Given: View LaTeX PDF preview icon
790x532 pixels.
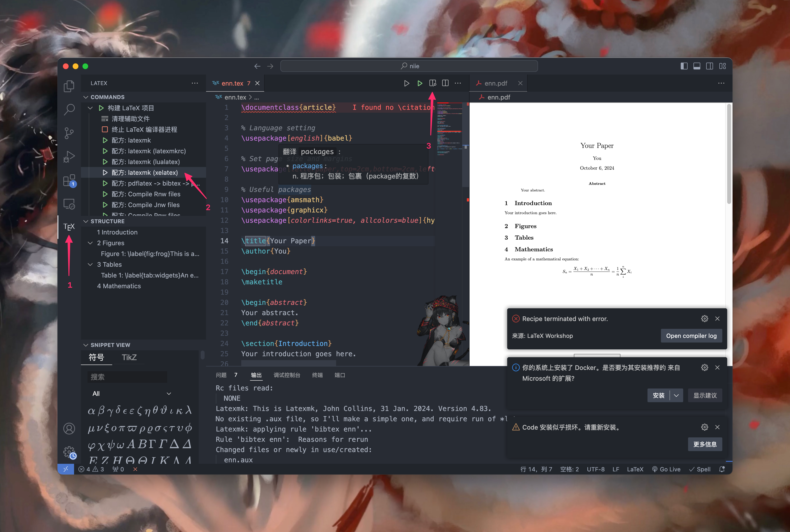Looking at the screenshot, I should click(432, 83).
